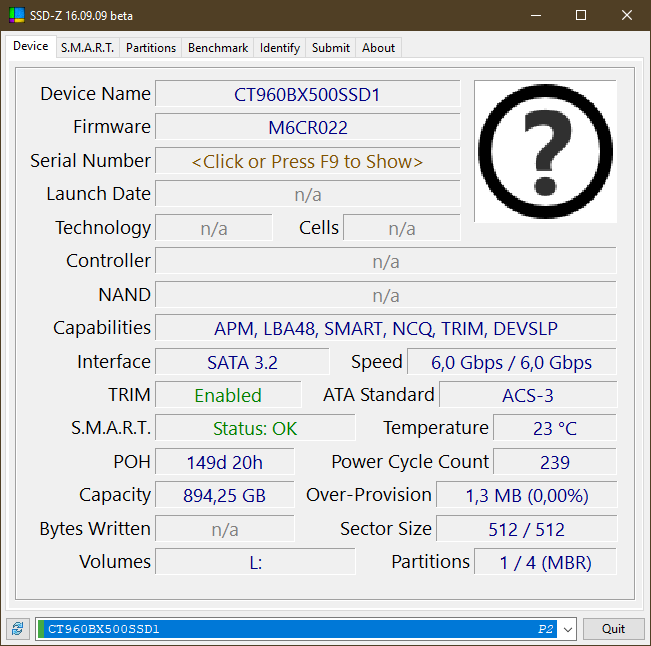Switch to the S.M.A.R.T. tab
Viewport: 651px width, 646px height.
click(x=88, y=47)
